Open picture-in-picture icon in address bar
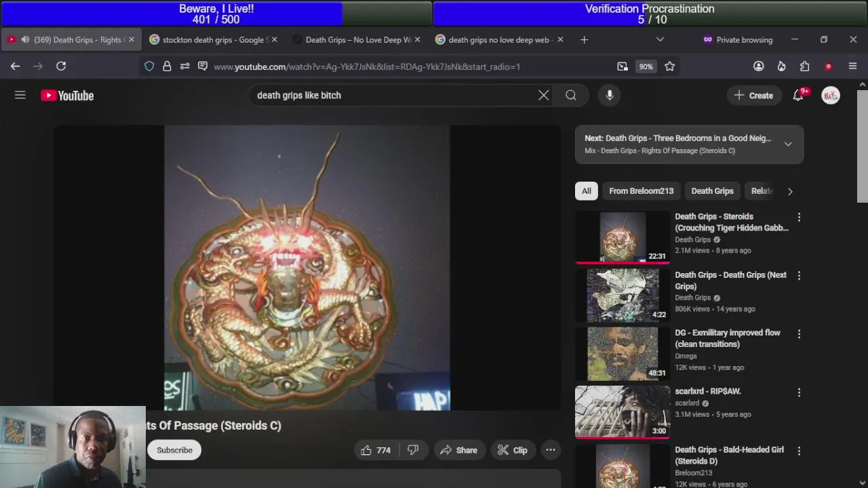The image size is (868, 488). point(623,66)
